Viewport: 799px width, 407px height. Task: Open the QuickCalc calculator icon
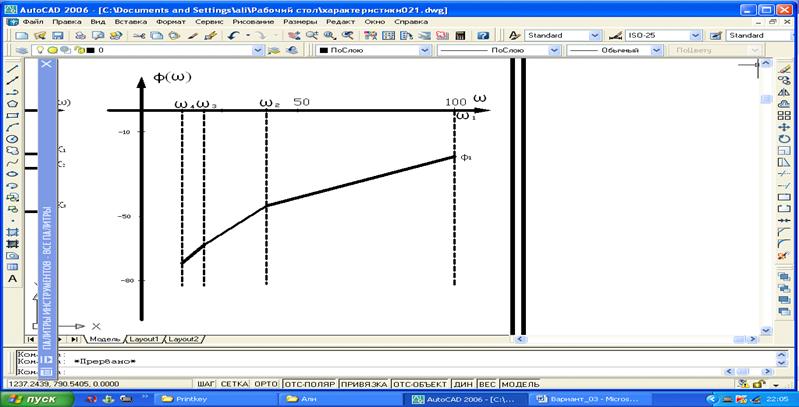coord(460,36)
